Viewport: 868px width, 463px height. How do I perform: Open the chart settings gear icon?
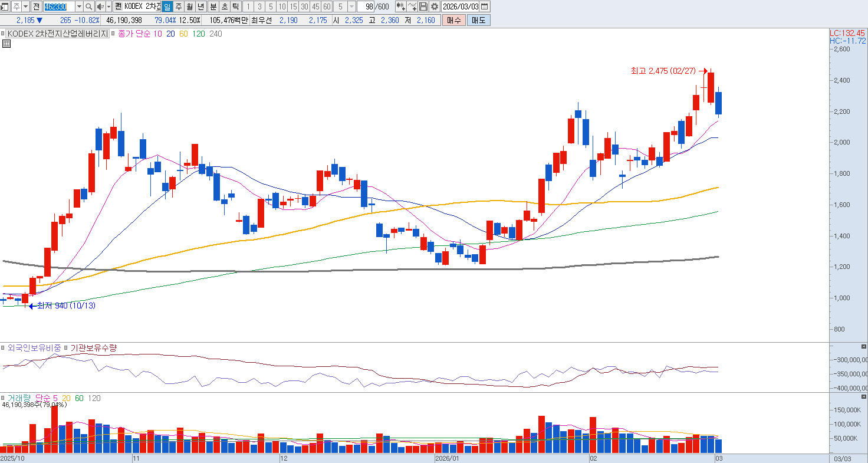pyautogui.click(x=435, y=6)
